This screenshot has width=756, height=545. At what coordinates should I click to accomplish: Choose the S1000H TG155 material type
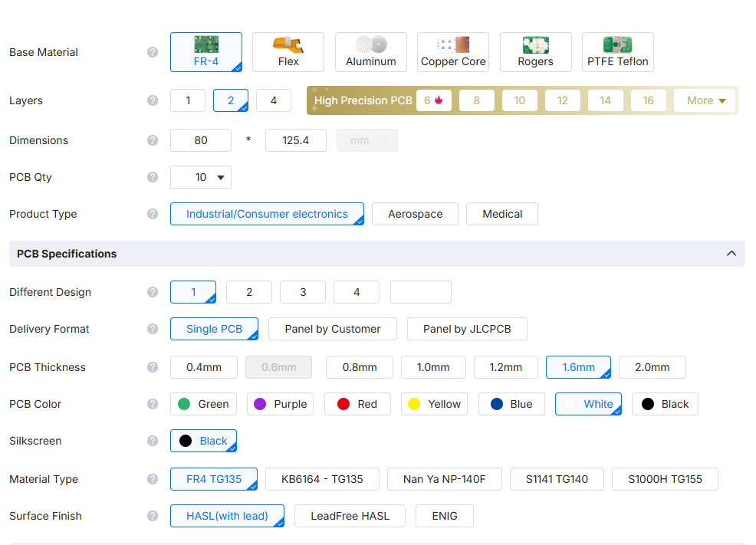click(x=665, y=479)
